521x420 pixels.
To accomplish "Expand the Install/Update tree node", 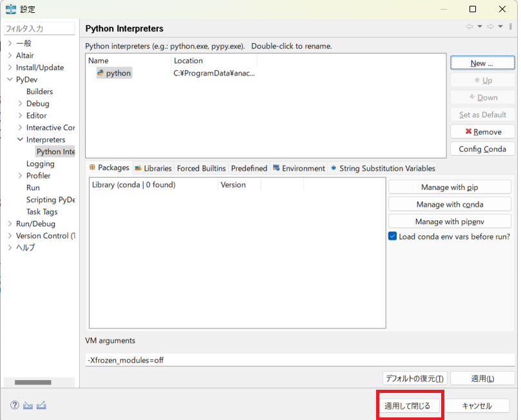I will (10, 68).
